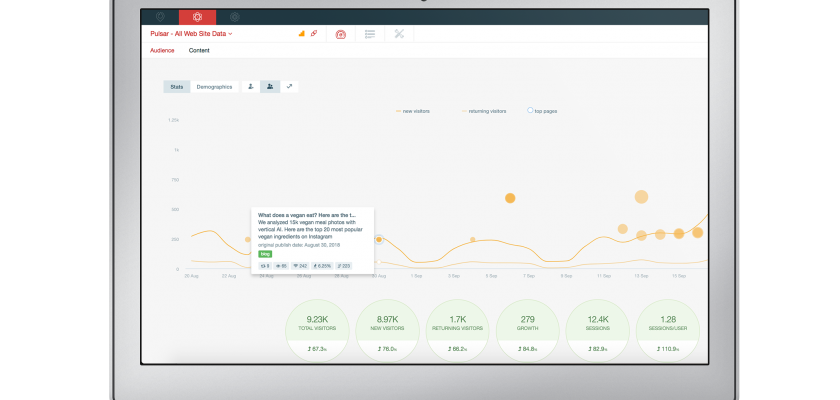Screen dimensions: 840x400
Task: Switch to the Audience tab
Action: (162, 50)
